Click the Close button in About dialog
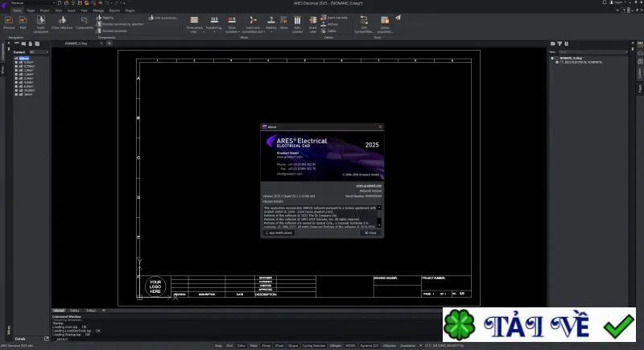The height and width of the screenshot is (350, 644). point(370,233)
